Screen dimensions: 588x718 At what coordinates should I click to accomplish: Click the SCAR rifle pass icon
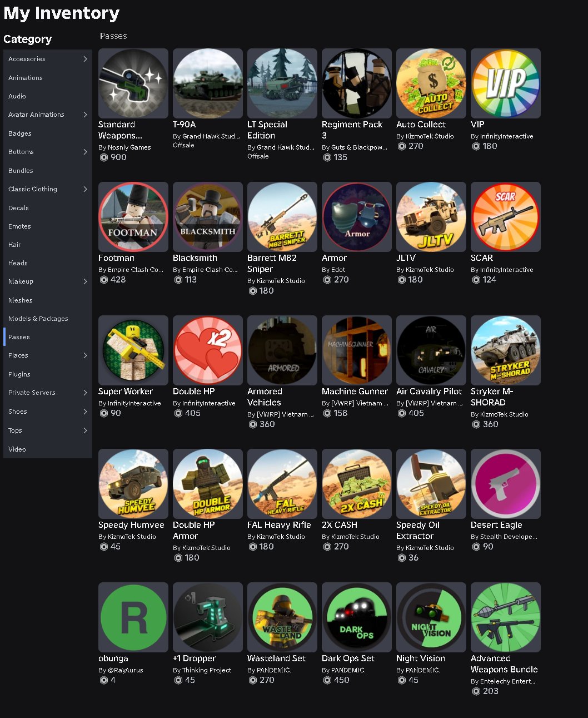point(506,217)
